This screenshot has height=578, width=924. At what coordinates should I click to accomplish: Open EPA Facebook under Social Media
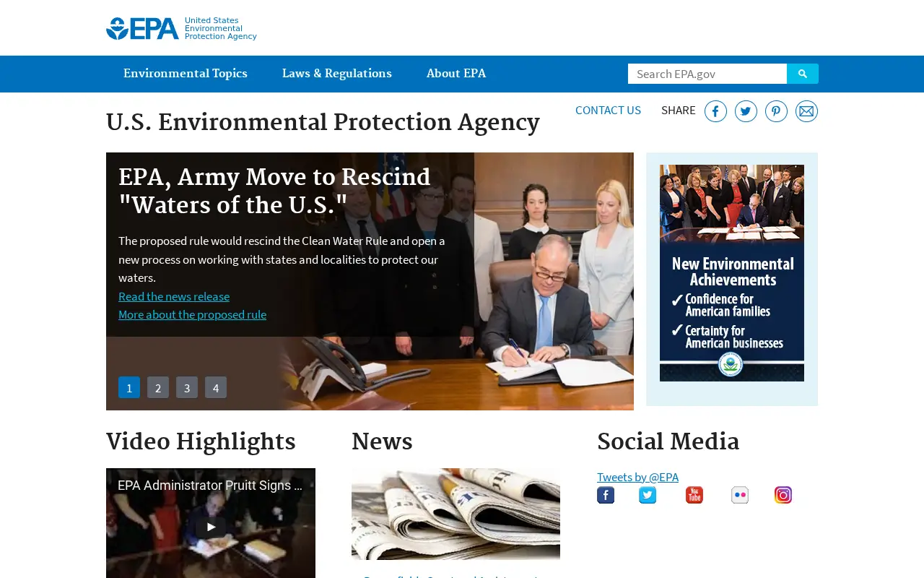click(x=606, y=495)
